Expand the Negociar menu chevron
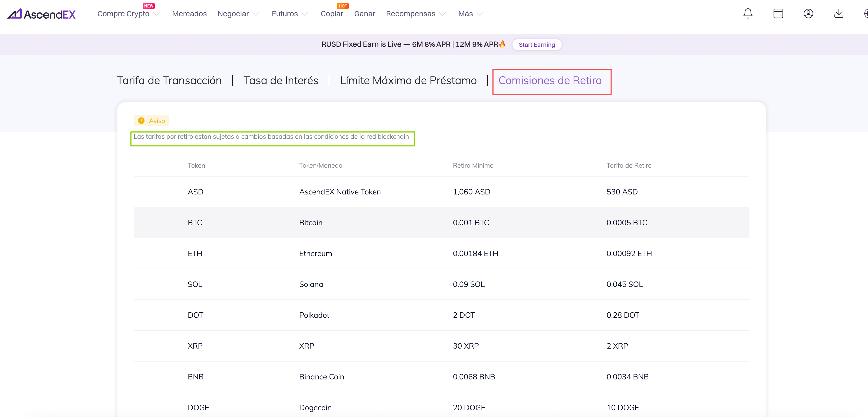The height and width of the screenshot is (417, 868). coord(256,14)
